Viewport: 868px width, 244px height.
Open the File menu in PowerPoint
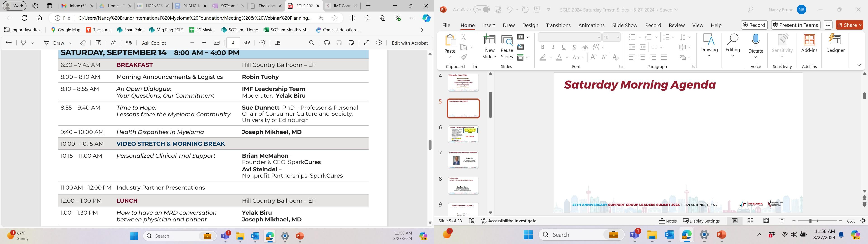[x=446, y=25]
